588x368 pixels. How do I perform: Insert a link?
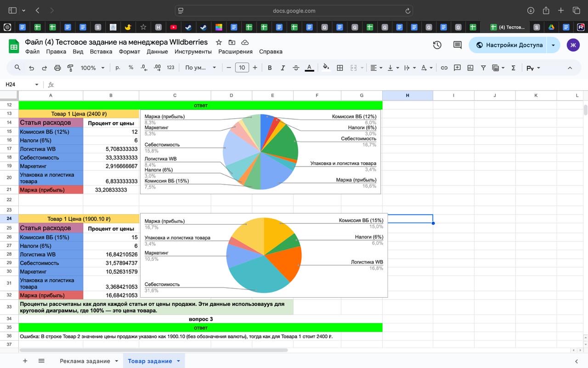tap(444, 68)
